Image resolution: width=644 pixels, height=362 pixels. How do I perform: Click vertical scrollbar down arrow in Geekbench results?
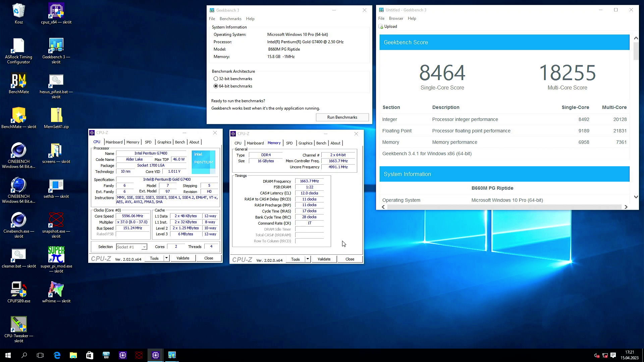tap(636, 197)
